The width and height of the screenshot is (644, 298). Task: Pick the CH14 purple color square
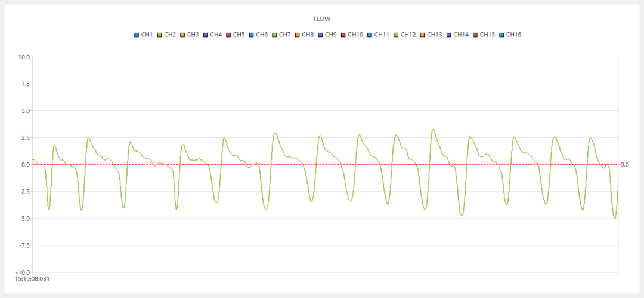[x=449, y=35]
